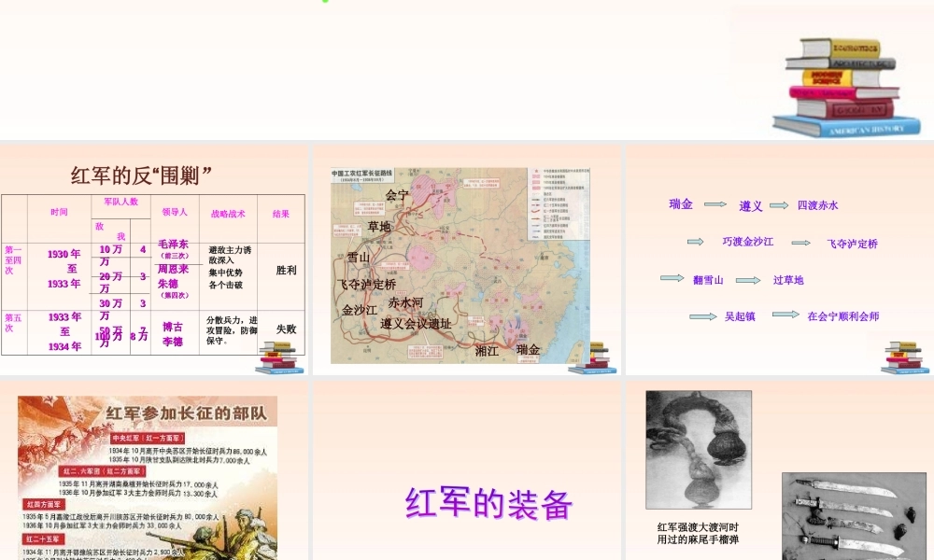Click the 红二十五军 red label
The image size is (934, 560).
pos(43,539)
